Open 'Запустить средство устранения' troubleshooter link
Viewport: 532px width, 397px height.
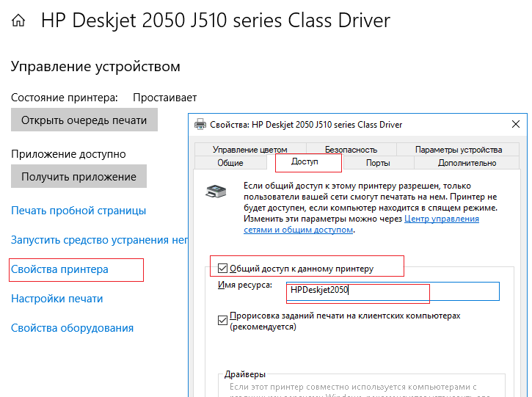tap(99, 240)
